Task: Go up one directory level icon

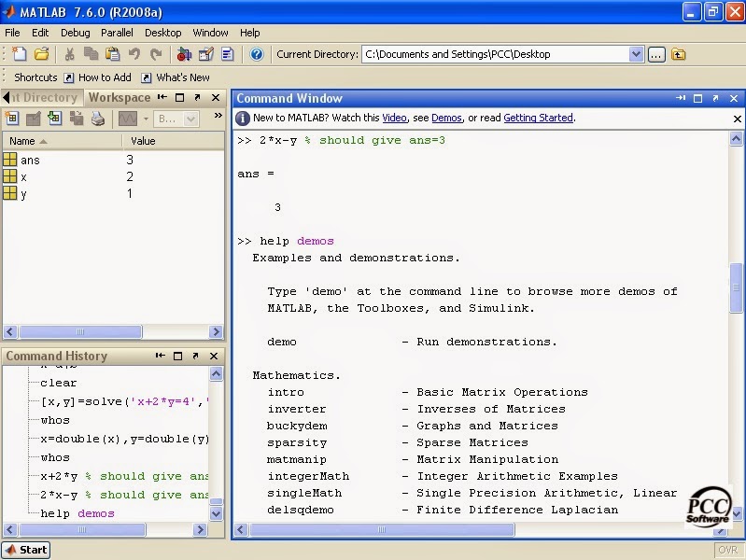Action: [x=679, y=54]
